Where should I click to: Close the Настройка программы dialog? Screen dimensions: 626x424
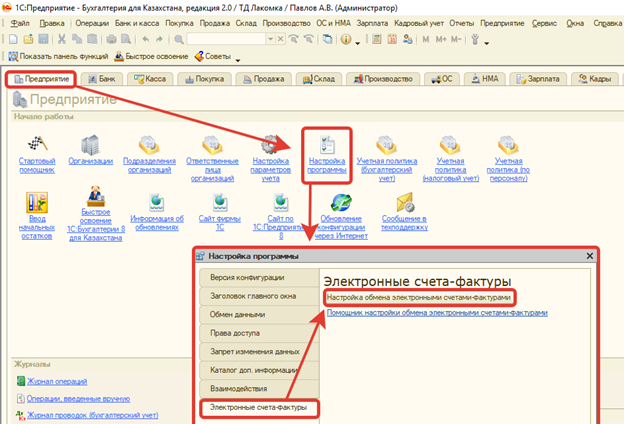tap(590, 256)
